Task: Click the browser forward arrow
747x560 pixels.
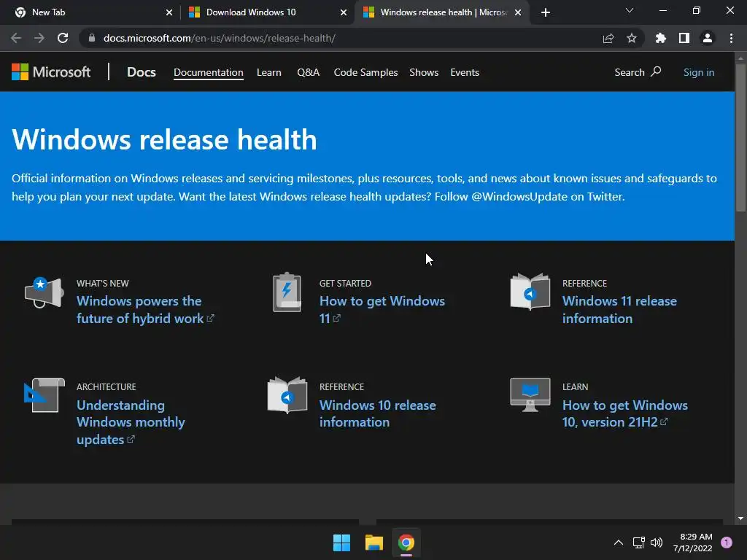Action: coord(39,38)
